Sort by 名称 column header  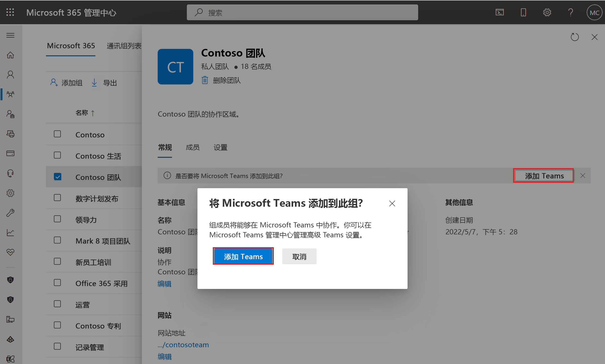[x=85, y=113]
